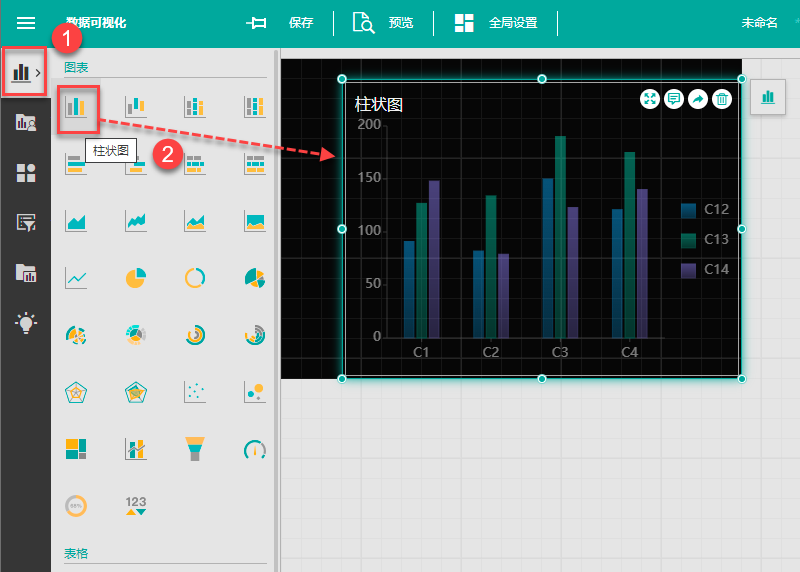
Task: Select the bubble chart icon
Action: pyautogui.click(x=255, y=392)
